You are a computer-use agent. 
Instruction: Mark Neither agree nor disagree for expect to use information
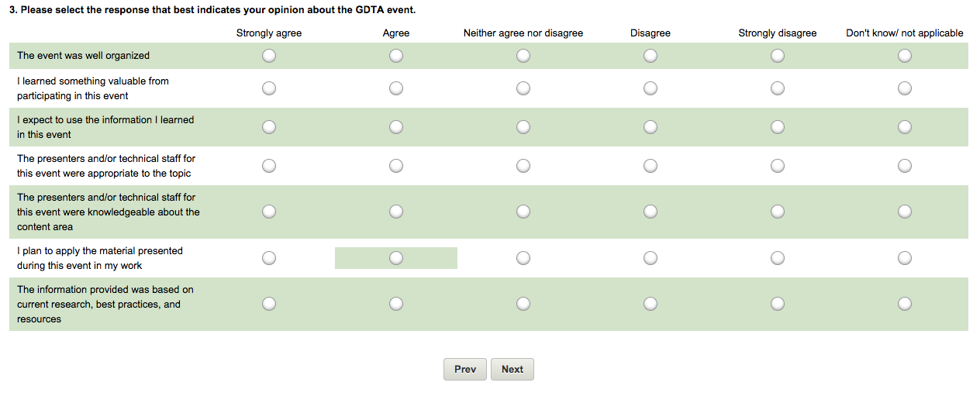tap(523, 127)
